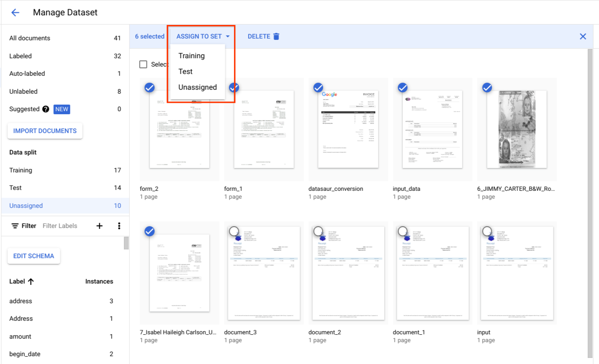Screen dimensions: 599x364
Task: Expand the ASSIGN TO SET dropdown
Action: (x=203, y=36)
